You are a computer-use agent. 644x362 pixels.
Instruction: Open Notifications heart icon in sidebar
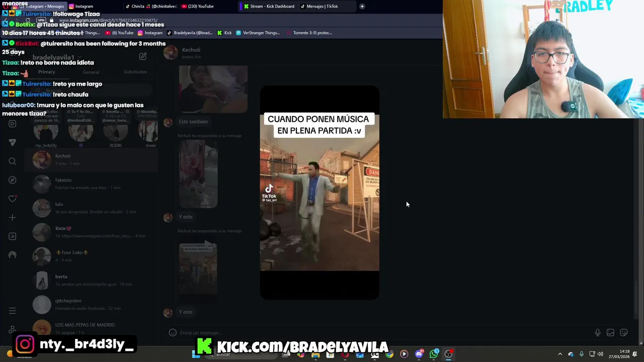[13, 199]
